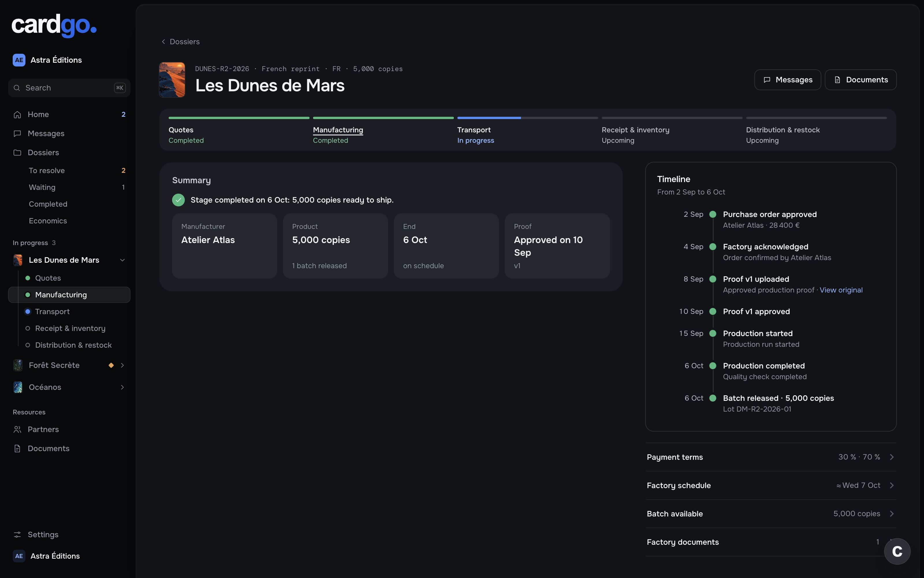The height and width of the screenshot is (578, 924).
Task: Click the Forêt Secrète cover icon
Action: pos(18,365)
